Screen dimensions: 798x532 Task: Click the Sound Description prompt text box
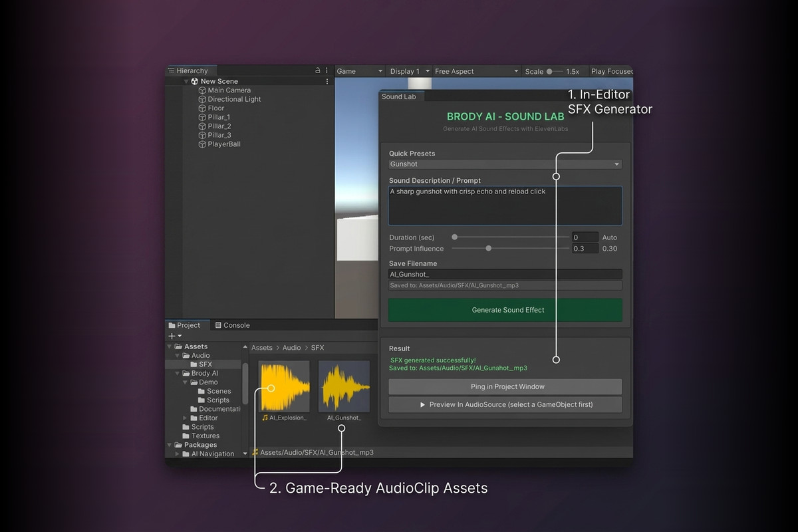[505, 205]
